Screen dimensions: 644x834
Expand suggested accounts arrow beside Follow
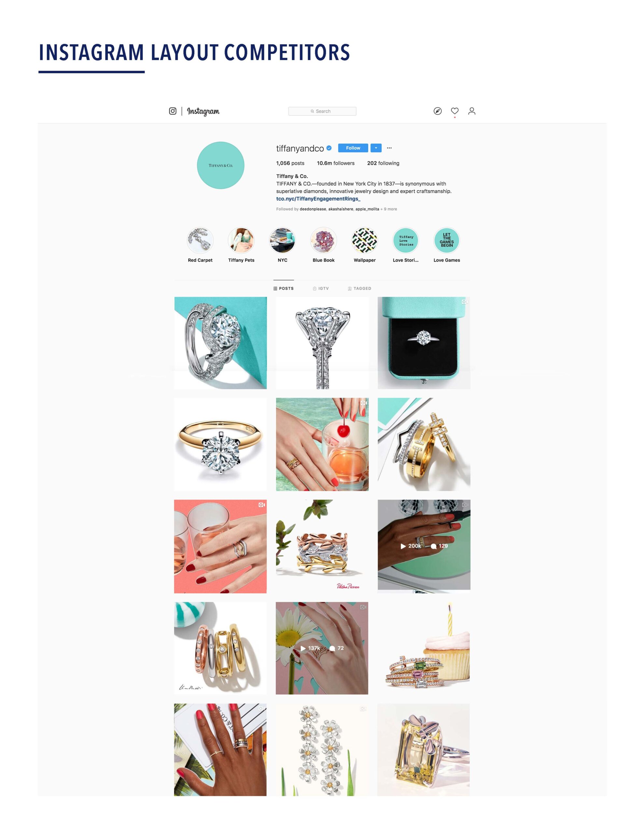[x=376, y=148]
